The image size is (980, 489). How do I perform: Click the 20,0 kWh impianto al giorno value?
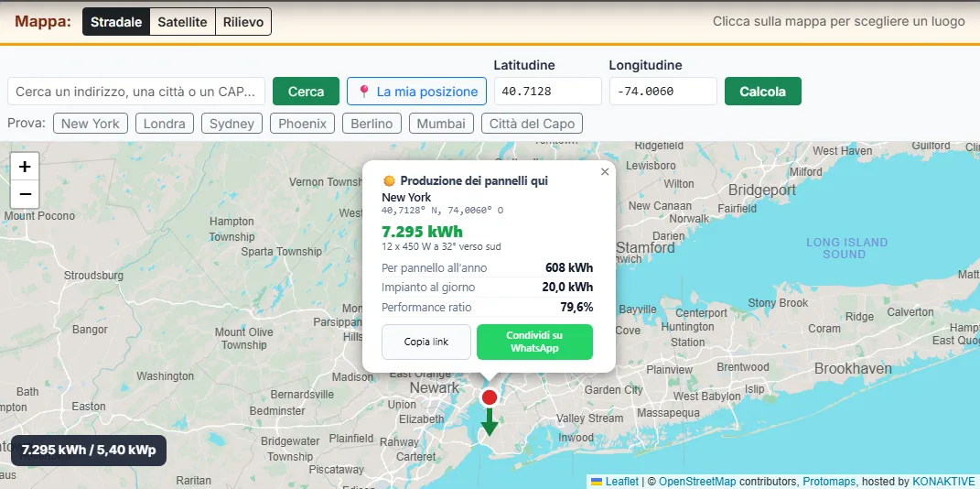coord(567,287)
